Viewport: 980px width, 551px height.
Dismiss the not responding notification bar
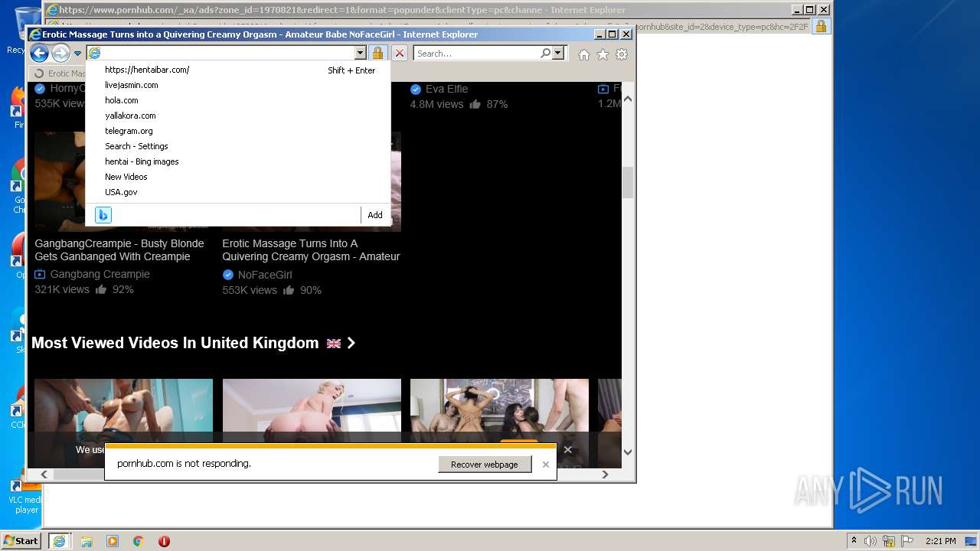[546, 465]
